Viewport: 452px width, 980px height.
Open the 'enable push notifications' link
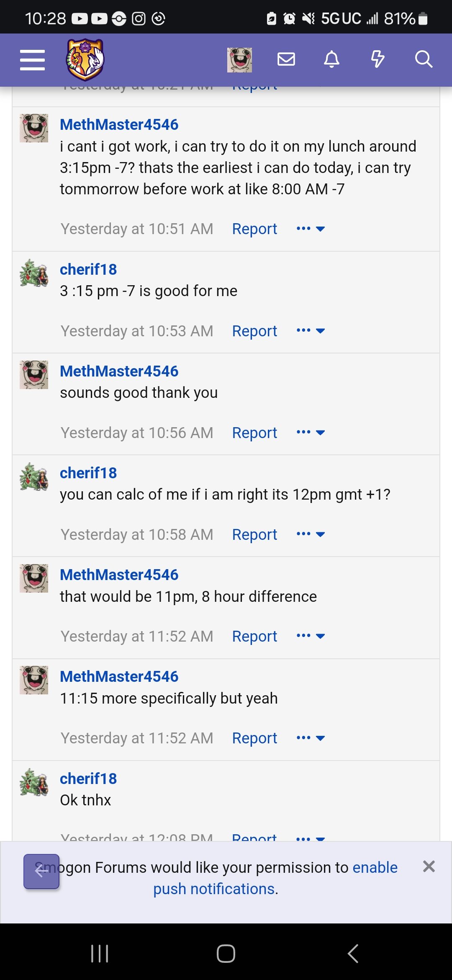(x=275, y=878)
